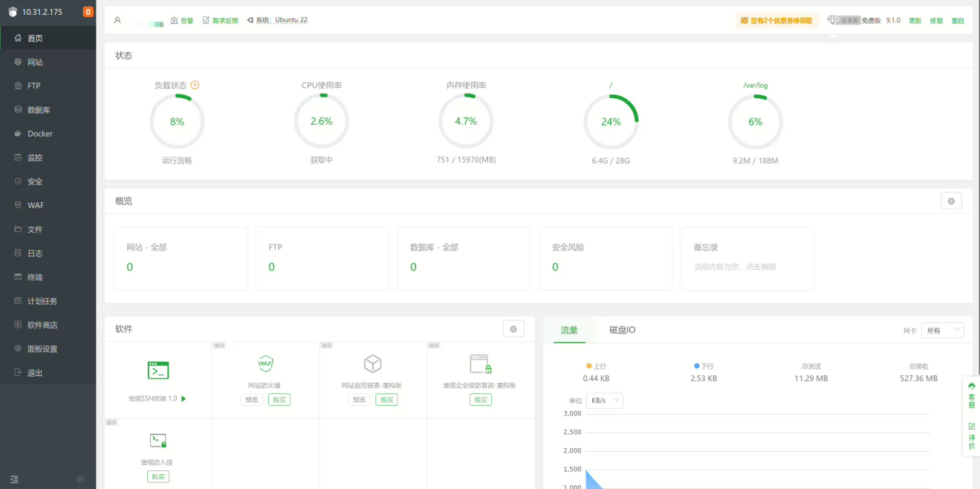The width and height of the screenshot is (980, 489).
Task: Click the 4.7% memory usage gauge
Action: click(x=466, y=121)
